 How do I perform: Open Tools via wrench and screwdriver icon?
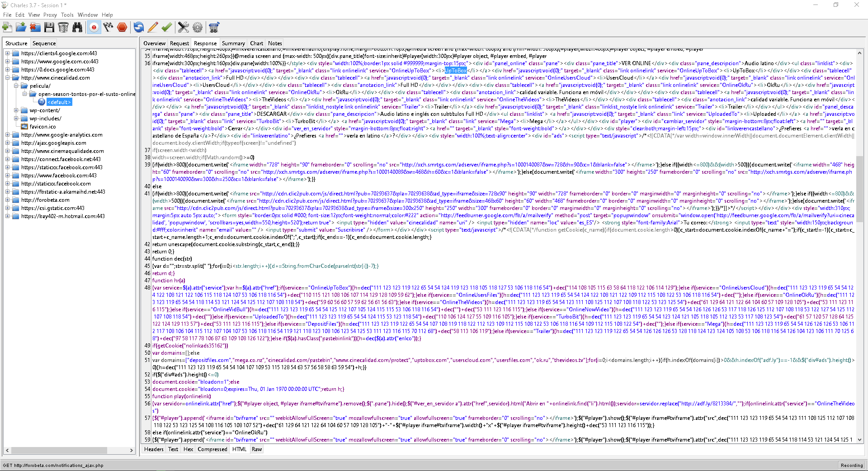184,28
